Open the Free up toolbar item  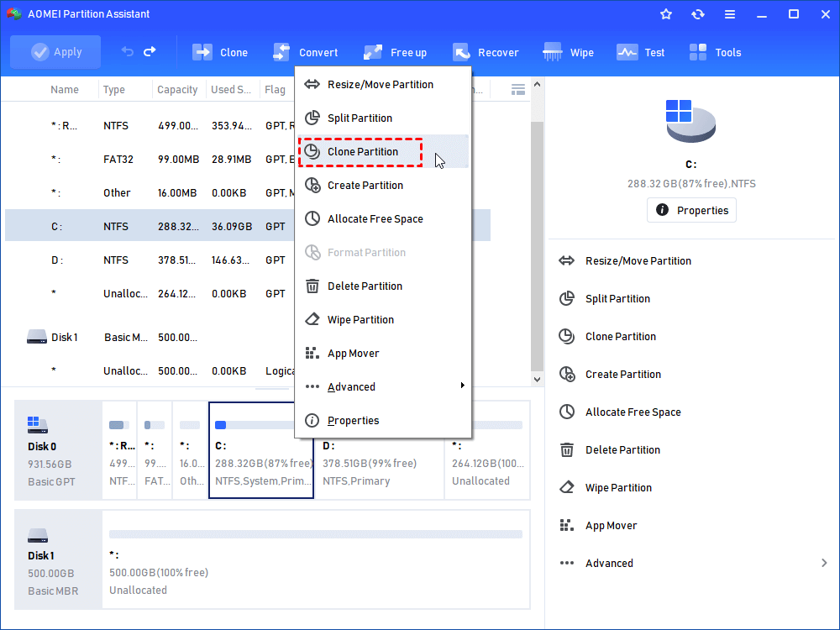coord(396,52)
